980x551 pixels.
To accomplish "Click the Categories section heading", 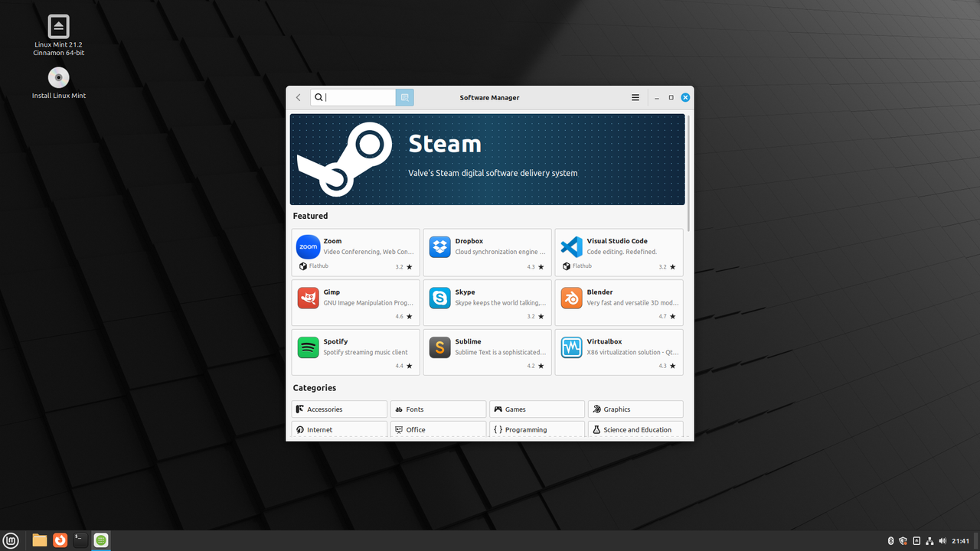I will click(x=314, y=388).
